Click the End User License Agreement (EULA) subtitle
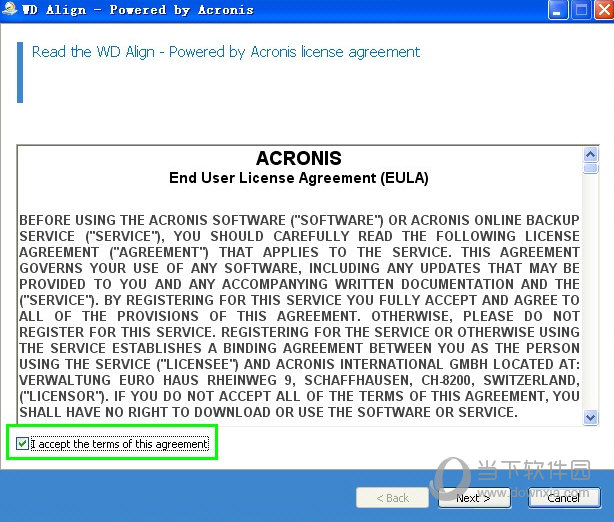This screenshot has width=614, height=522. point(299,178)
